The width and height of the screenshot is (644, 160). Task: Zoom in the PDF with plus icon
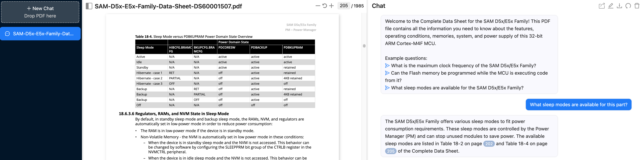click(x=331, y=6)
